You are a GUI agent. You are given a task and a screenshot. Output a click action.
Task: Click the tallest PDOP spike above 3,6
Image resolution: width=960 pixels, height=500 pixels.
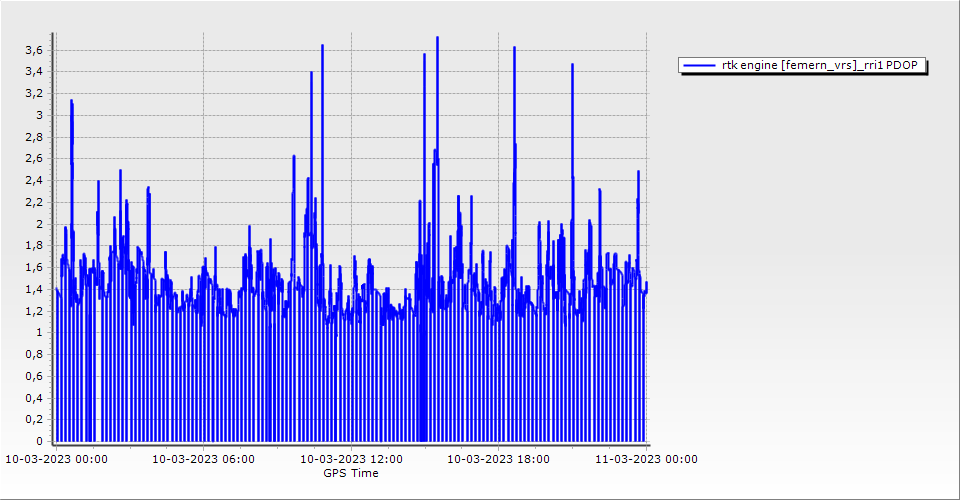[x=437, y=40]
